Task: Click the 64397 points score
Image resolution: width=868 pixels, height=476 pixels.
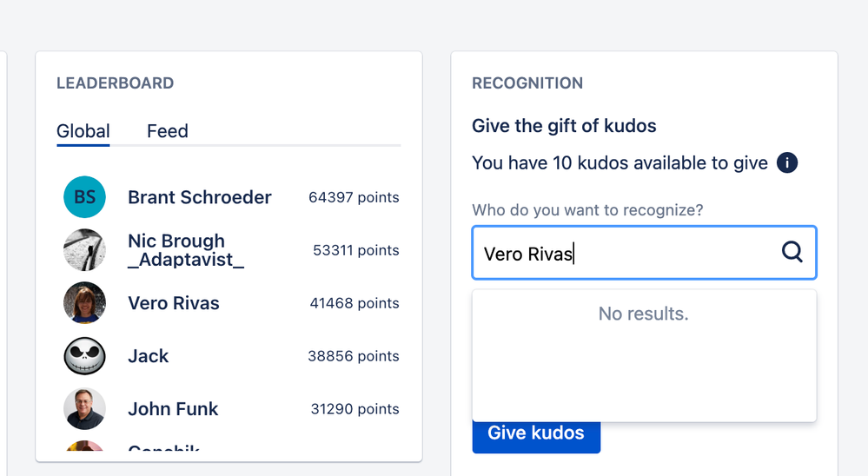Action: pos(354,197)
